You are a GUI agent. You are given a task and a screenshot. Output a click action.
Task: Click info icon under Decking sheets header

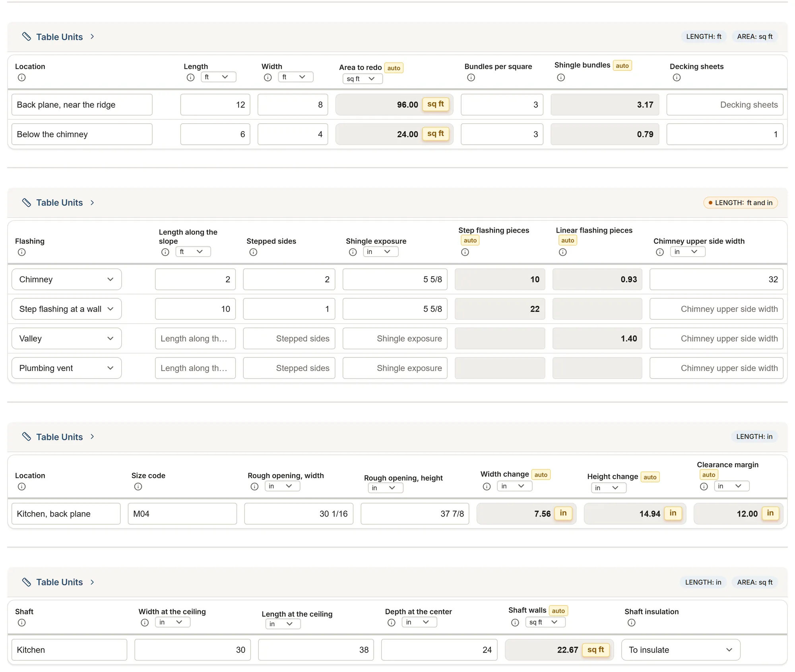677,78
